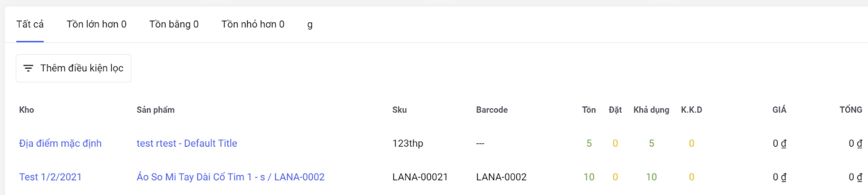Open product test rtest - Default Title
Image resolution: width=868 pixels, height=195 pixels.
tap(187, 143)
